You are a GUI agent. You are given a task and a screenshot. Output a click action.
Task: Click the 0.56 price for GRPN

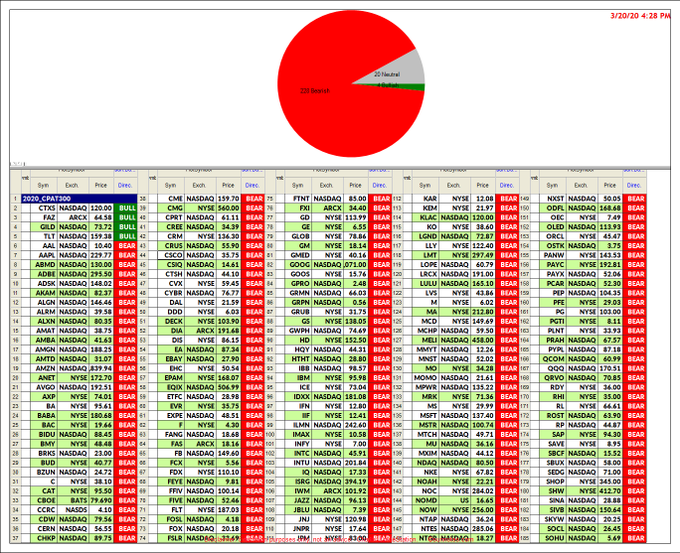pyautogui.click(x=356, y=302)
